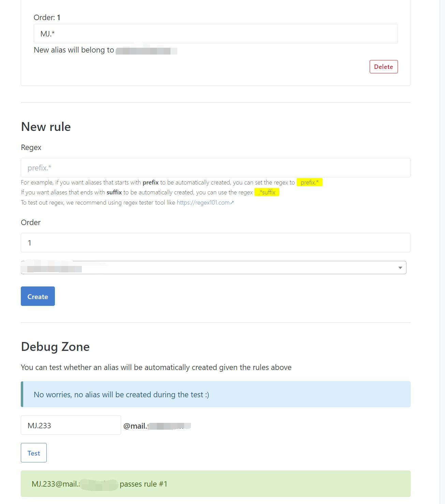Open the mailbox selection combo box

pos(205,268)
